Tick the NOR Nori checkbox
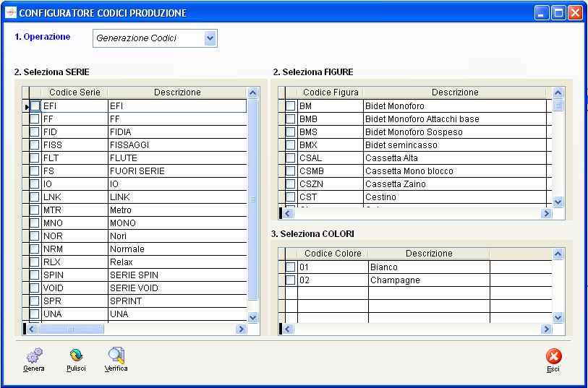The image size is (588, 388). coord(35,236)
